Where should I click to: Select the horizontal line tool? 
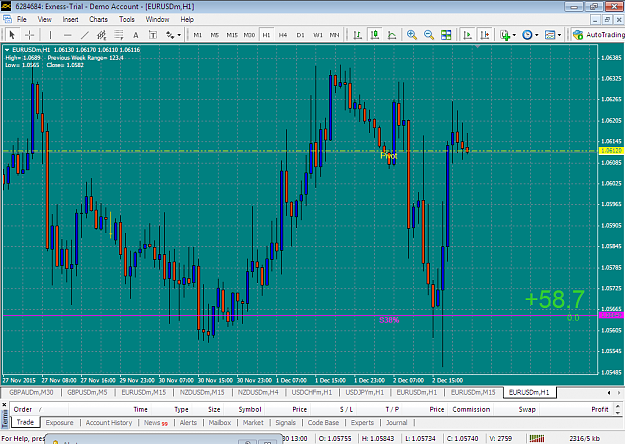point(67,35)
